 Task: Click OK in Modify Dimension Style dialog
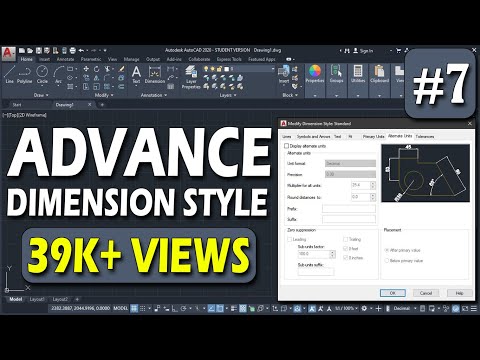pyautogui.click(x=393, y=293)
